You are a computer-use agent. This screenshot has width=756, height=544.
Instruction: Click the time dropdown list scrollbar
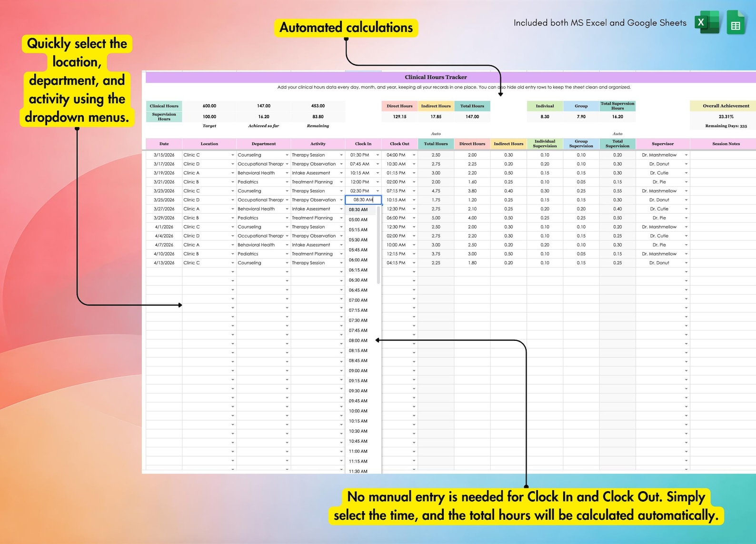[378, 245]
